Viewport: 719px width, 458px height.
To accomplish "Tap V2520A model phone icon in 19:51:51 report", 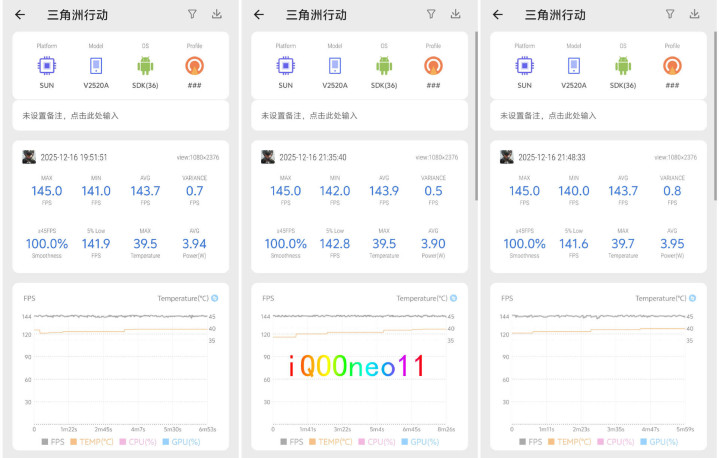I will pyautogui.click(x=96, y=66).
